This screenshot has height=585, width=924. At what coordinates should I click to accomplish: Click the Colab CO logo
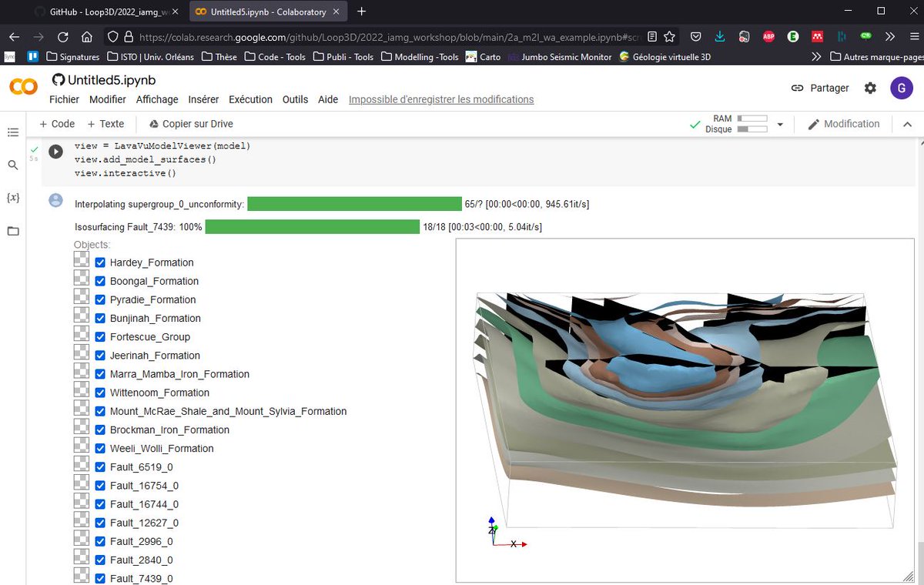tap(23, 88)
